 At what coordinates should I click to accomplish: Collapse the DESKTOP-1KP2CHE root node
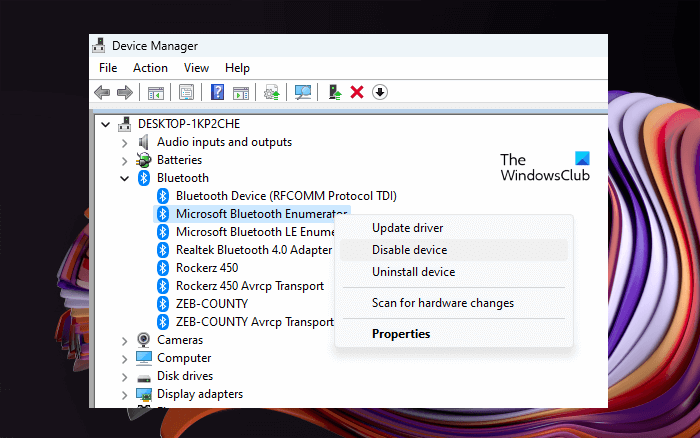[x=105, y=124]
